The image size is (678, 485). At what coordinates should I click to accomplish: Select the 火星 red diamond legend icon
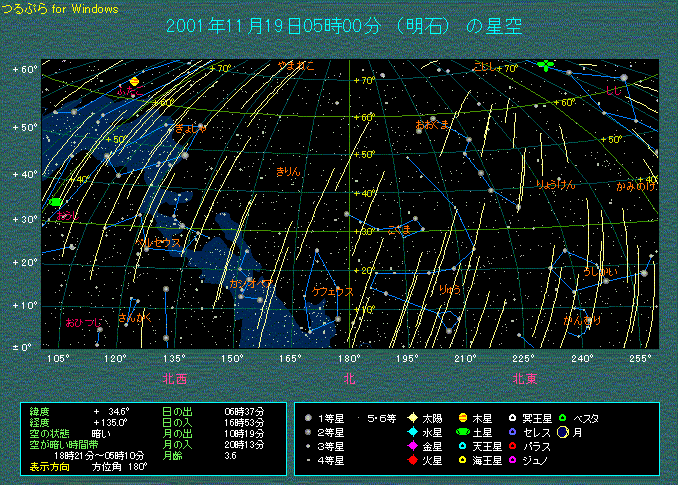413,459
